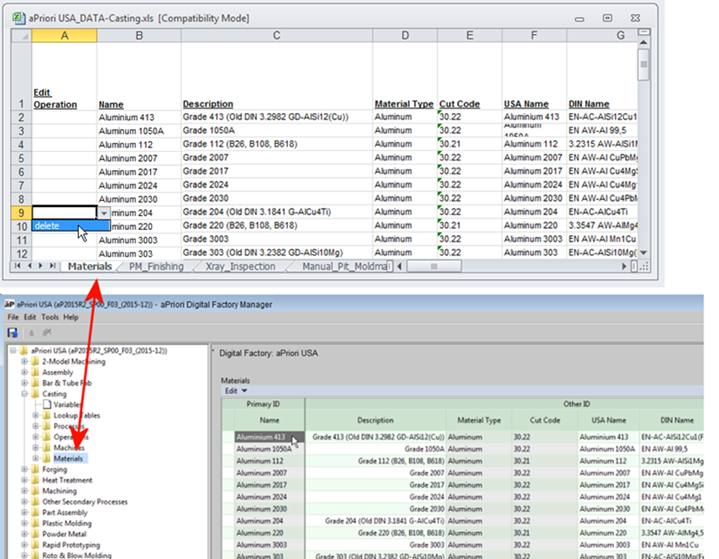This screenshot has height=559, width=719.
Task: Click the 'Aluminum 413' cell in Materials table
Action: point(269,437)
